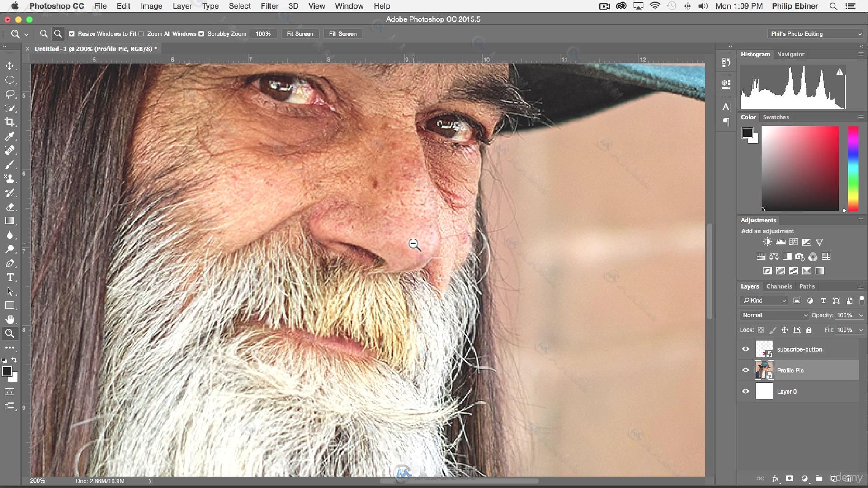Open the Image menu
Screen dimensions: 868x488
(151, 6)
